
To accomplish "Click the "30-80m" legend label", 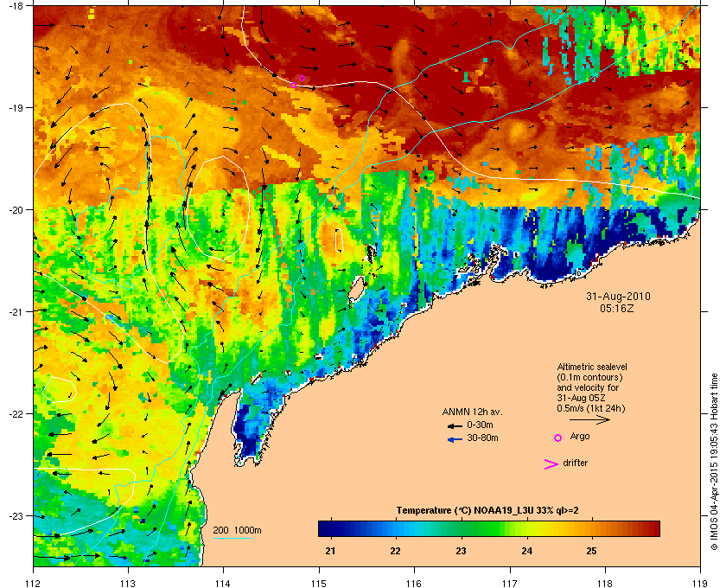I will coord(482,438).
